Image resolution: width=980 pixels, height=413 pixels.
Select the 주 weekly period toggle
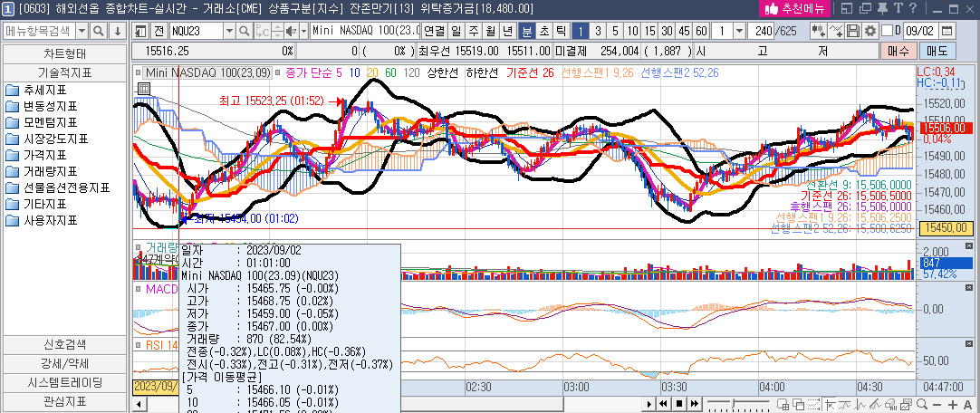[x=473, y=31]
